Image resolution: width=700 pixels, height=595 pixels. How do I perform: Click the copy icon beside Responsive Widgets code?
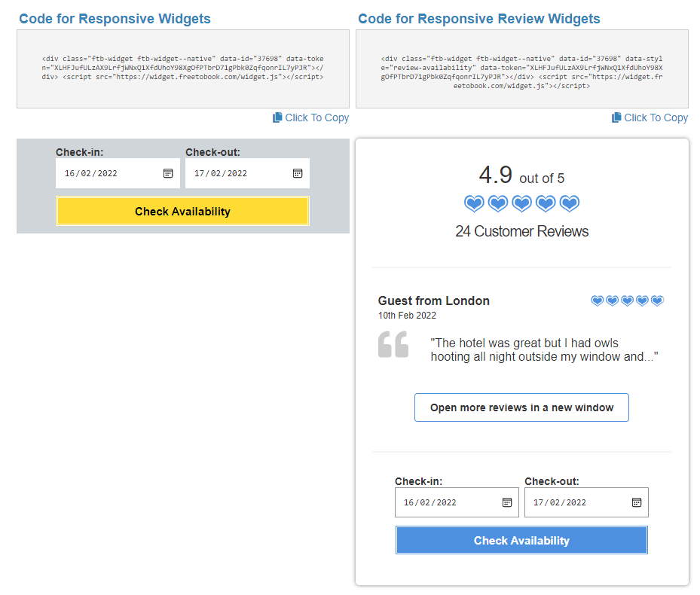[x=277, y=117]
